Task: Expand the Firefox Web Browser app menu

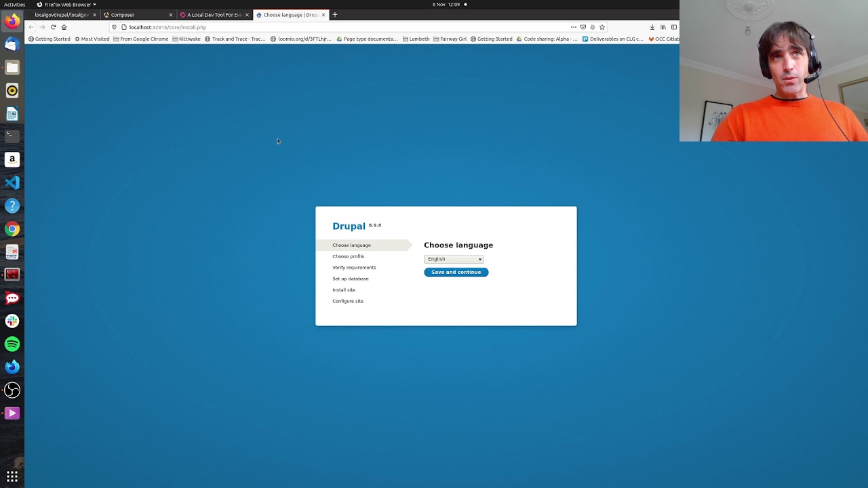Action: [x=66, y=4]
